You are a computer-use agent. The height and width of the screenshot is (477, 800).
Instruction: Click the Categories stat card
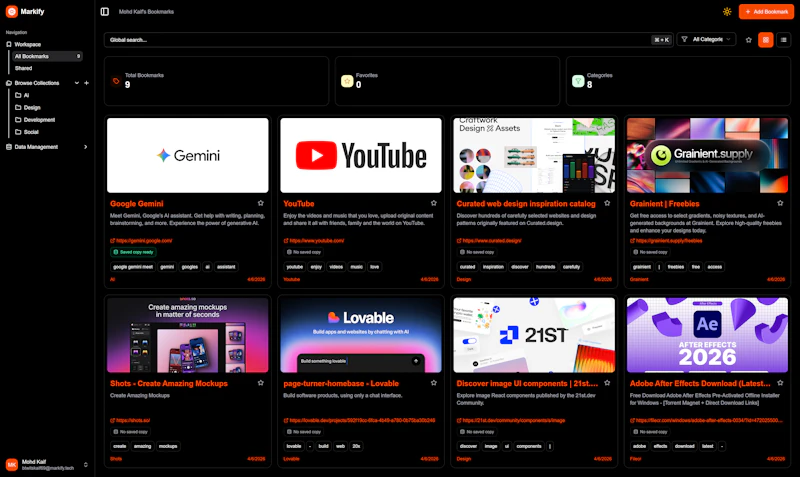pyautogui.click(x=679, y=81)
